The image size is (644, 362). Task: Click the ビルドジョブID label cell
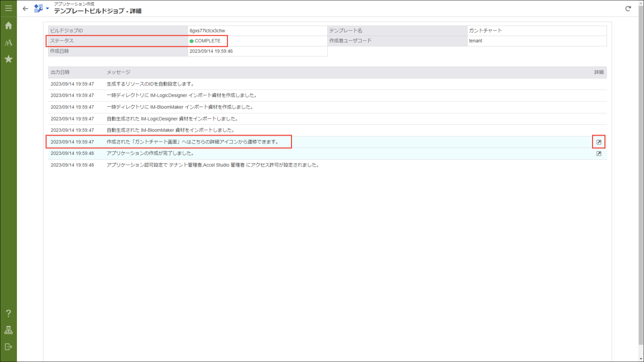point(118,30)
